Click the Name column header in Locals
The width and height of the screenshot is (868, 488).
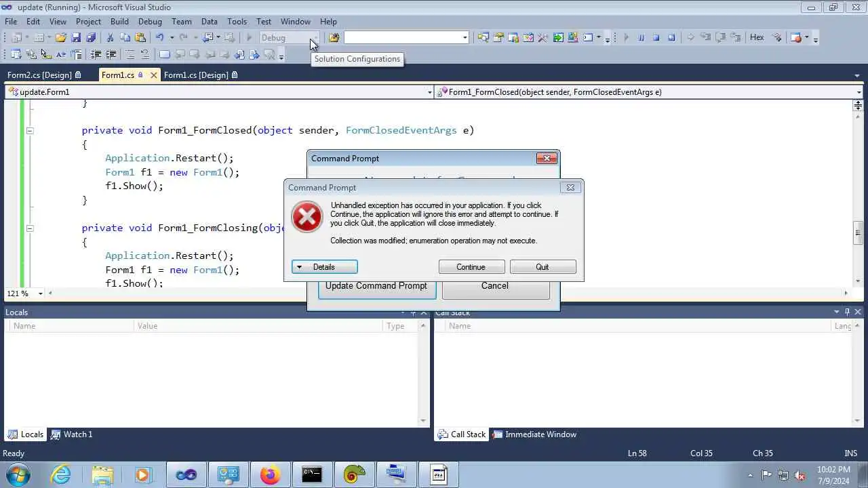pyautogui.click(x=71, y=326)
